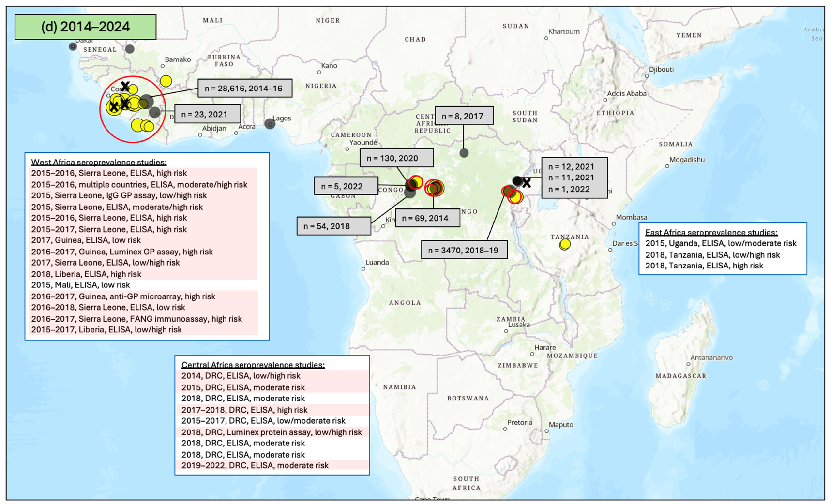Select the n = 28,616, 2014–16 label
Image resolution: width=830 pixels, height=504 pixels.
click(245, 89)
